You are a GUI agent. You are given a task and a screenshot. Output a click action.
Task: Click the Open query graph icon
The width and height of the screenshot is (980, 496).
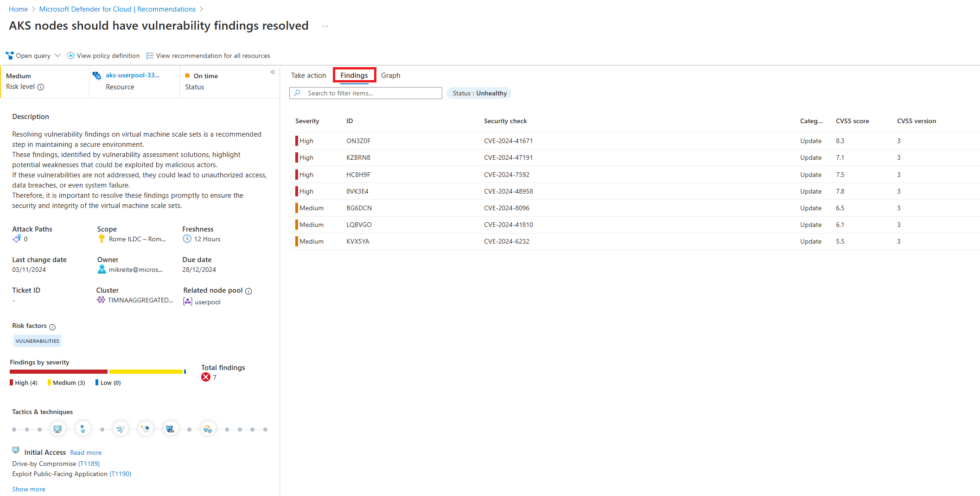9,56
